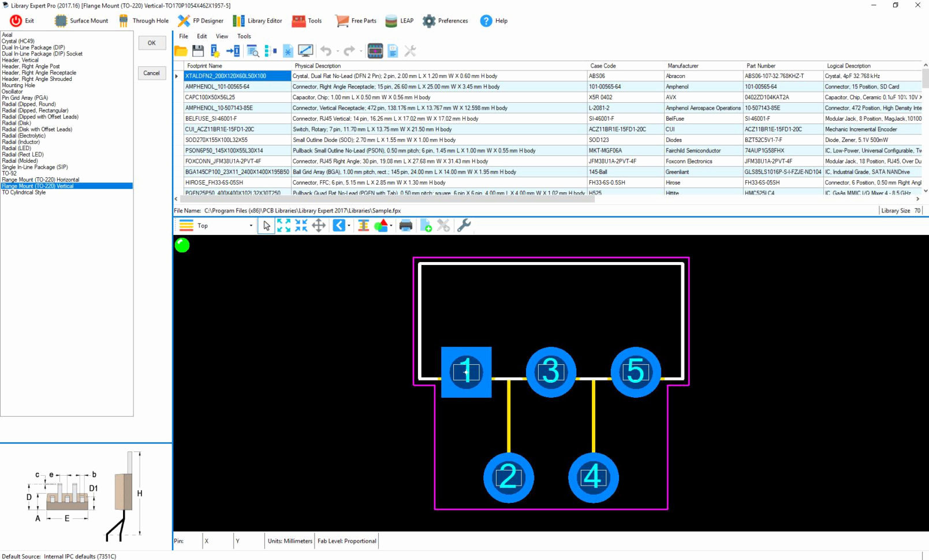Click the Save floppy disk icon

click(197, 51)
